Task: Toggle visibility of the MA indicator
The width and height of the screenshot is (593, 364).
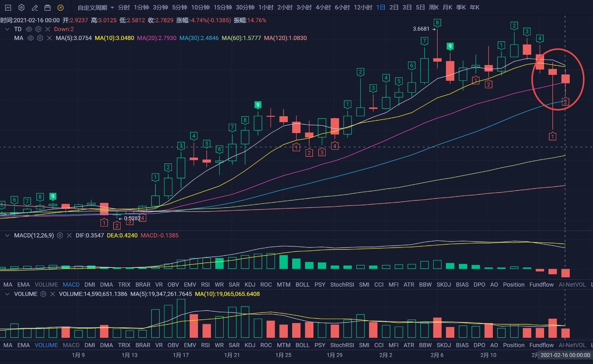Action: click(30, 38)
